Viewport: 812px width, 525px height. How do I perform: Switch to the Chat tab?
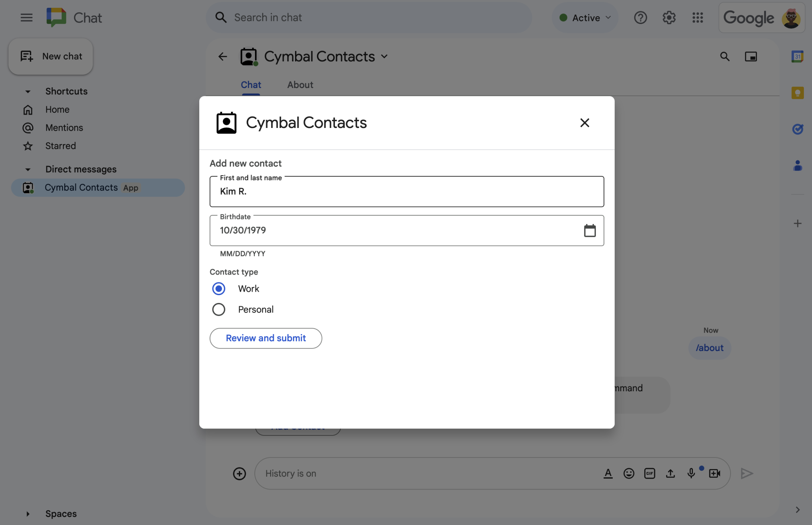click(x=250, y=84)
